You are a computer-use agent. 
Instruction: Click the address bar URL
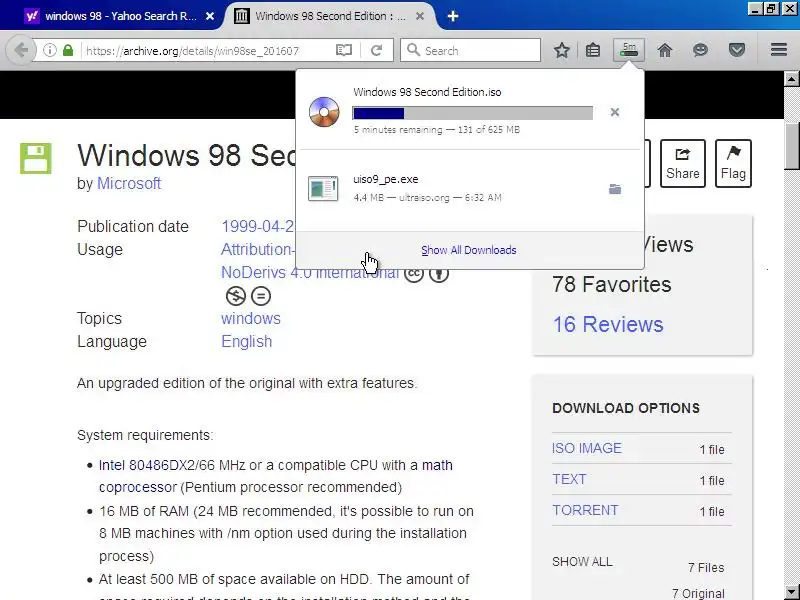pos(192,51)
